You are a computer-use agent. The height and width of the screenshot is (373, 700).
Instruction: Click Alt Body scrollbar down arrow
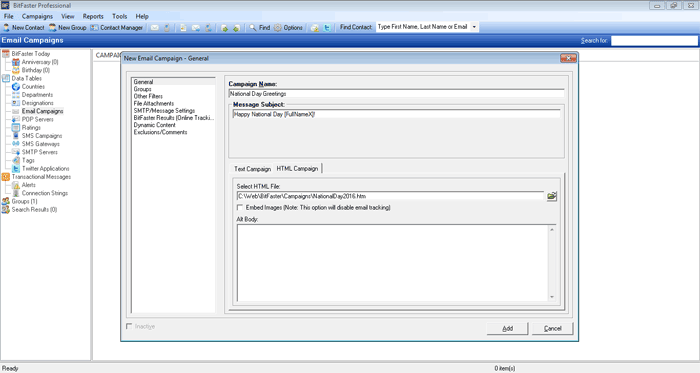click(x=552, y=297)
